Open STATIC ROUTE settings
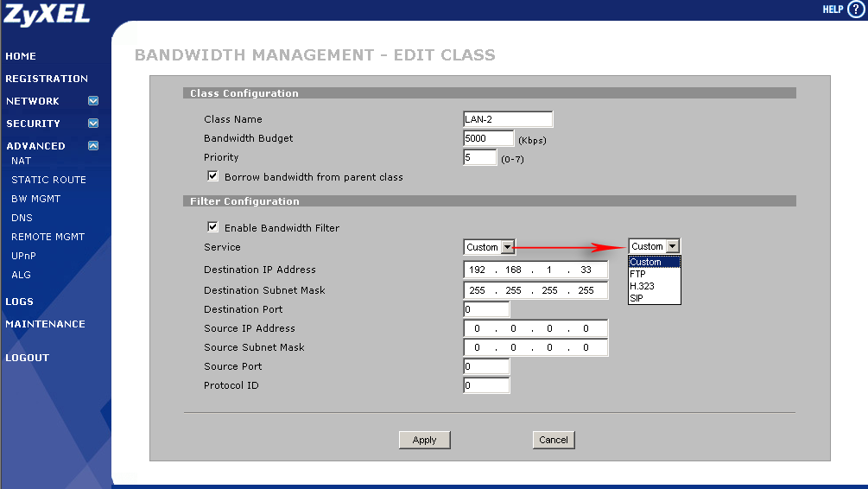The width and height of the screenshot is (868, 489). pos(48,180)
